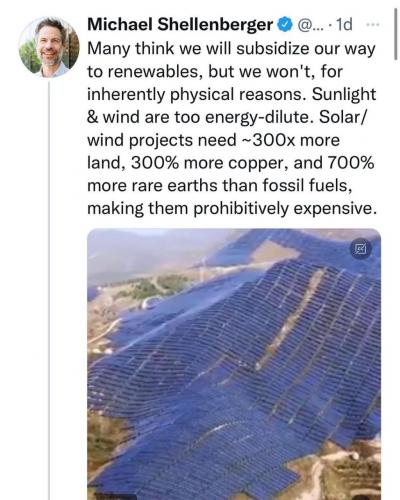Open the solar farm video preview
This screenshot has width=400, height=500.
234,364
